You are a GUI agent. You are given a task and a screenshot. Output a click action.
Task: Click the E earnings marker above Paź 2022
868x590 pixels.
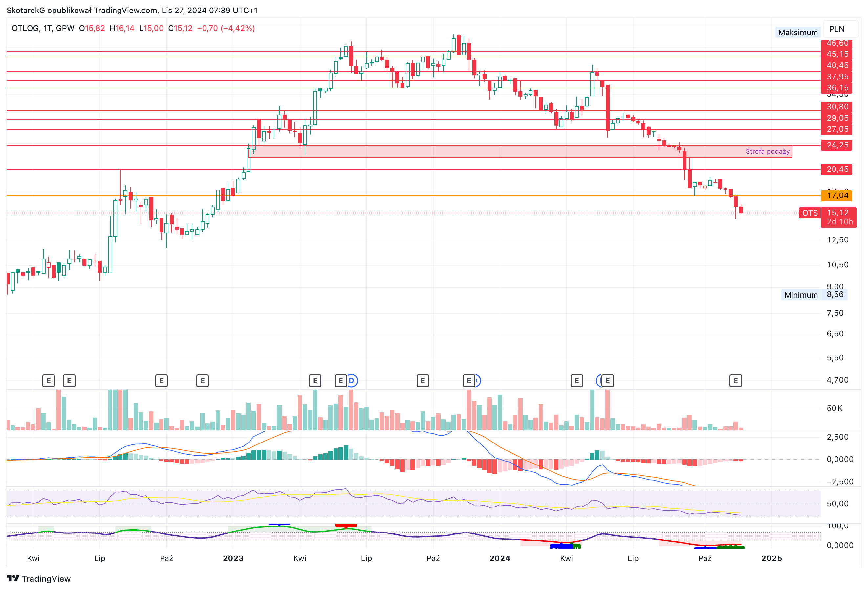click(161, 381)
